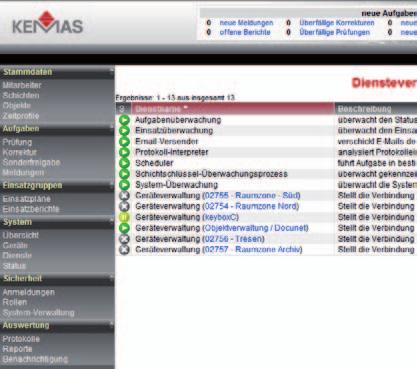Open Status under System

pos(14,266)
